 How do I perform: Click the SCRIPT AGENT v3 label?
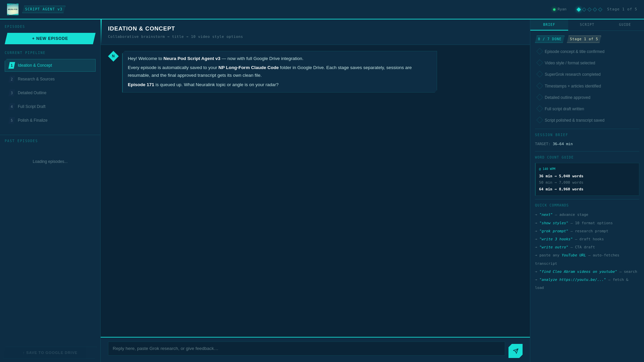(44, 9)
